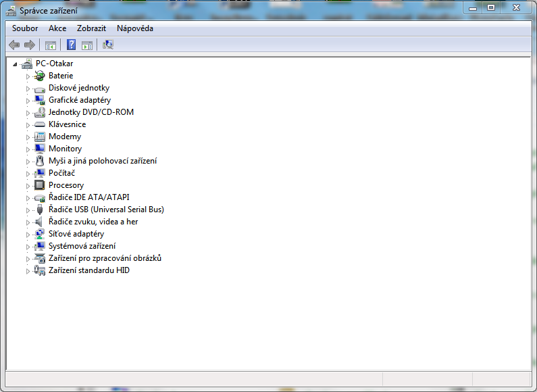Click the Grafické adaptéry display icon

point(40,100)
